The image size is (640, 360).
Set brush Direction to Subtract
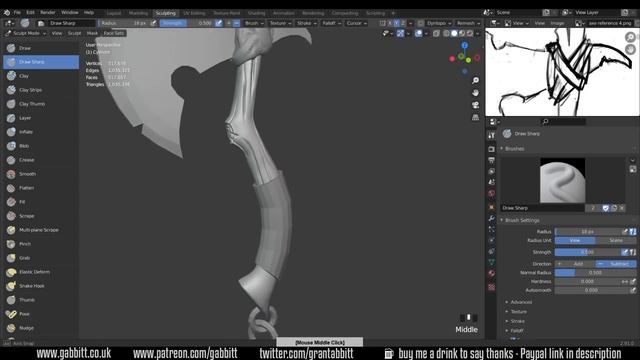pos(616,264)
